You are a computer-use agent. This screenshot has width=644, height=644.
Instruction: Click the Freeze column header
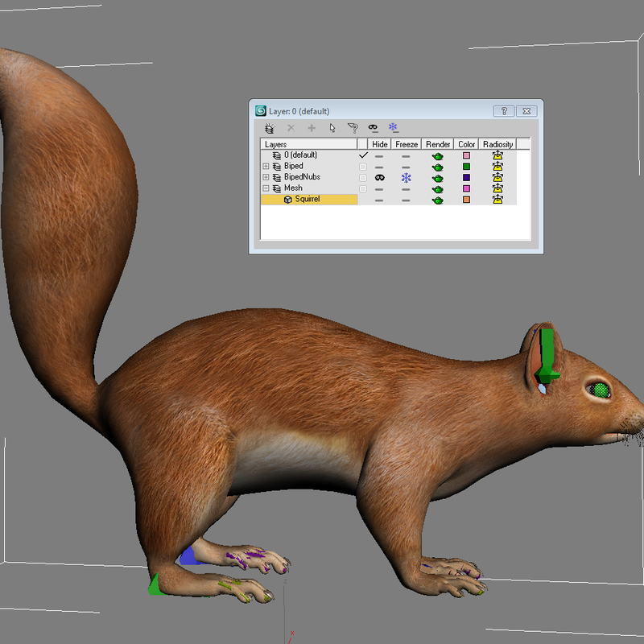click(x=407, y=143)
